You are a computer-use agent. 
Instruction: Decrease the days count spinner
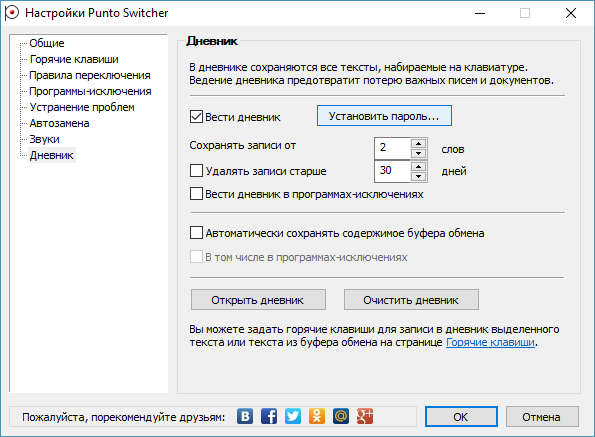click(419, 176)
